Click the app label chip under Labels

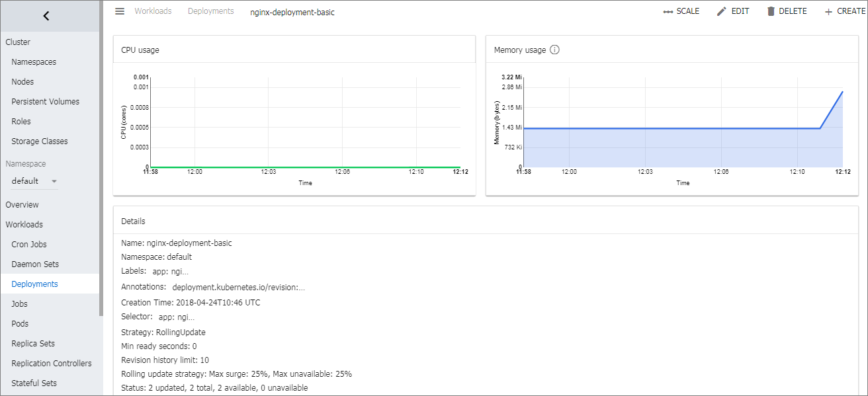(x=170, y=272)
